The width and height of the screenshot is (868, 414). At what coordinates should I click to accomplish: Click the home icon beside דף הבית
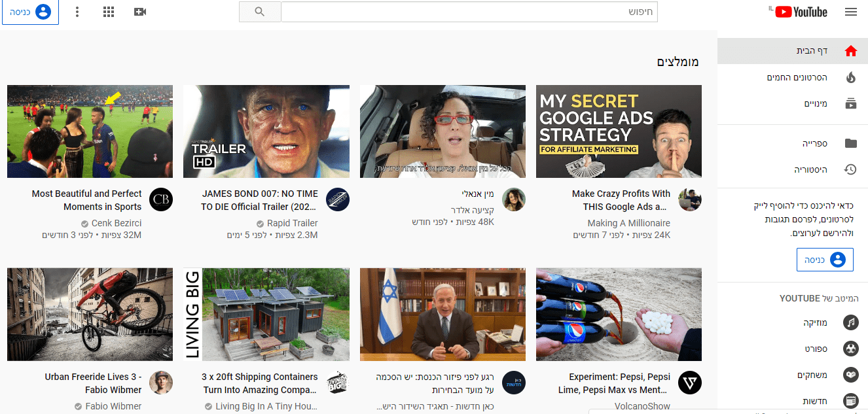click(851, 51)
